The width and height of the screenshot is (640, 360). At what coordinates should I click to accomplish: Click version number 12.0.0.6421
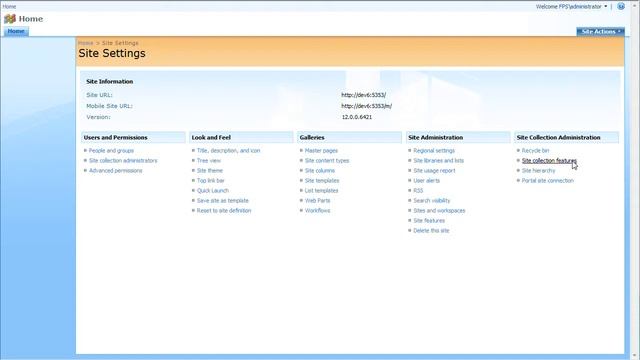tap(357, 117)
